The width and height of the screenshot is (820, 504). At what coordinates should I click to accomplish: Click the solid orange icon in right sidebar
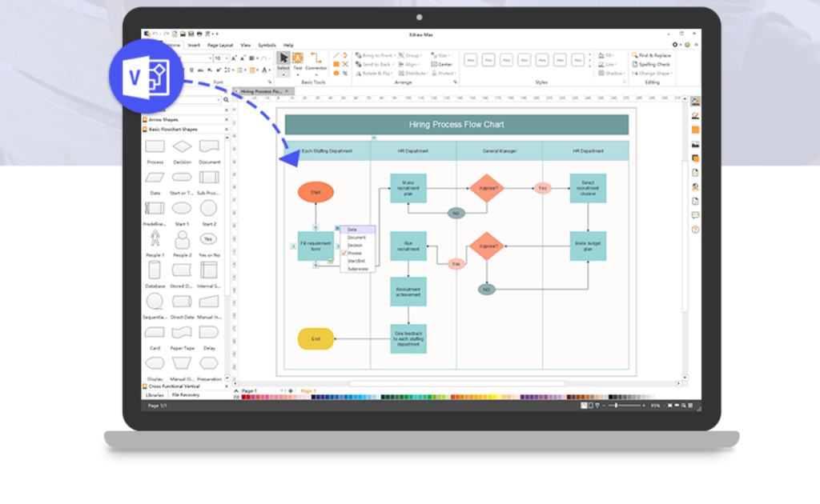(x=695, y=130)
